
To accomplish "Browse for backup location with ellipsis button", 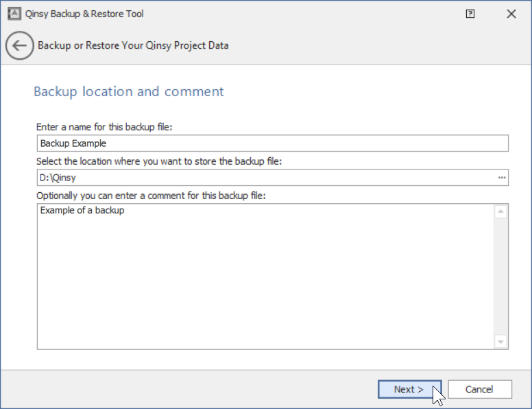I will tap(502, 178).
